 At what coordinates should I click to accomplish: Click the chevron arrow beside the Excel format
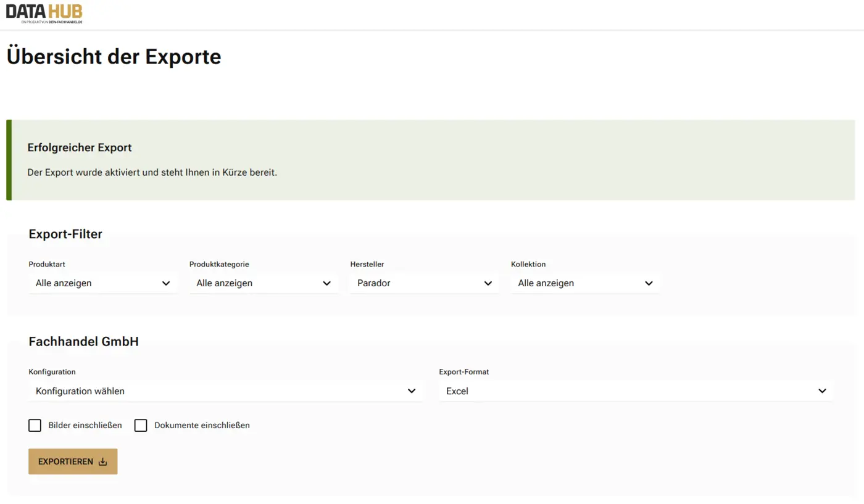pos(822,391)
